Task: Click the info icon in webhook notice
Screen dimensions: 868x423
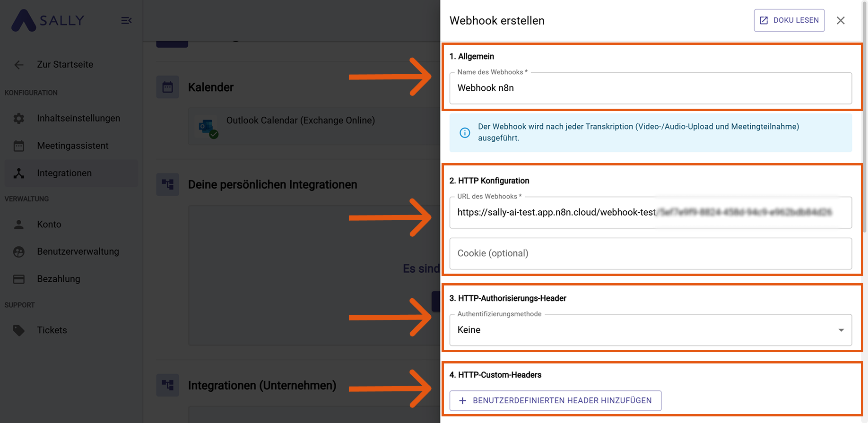Action: pos(465,133)
